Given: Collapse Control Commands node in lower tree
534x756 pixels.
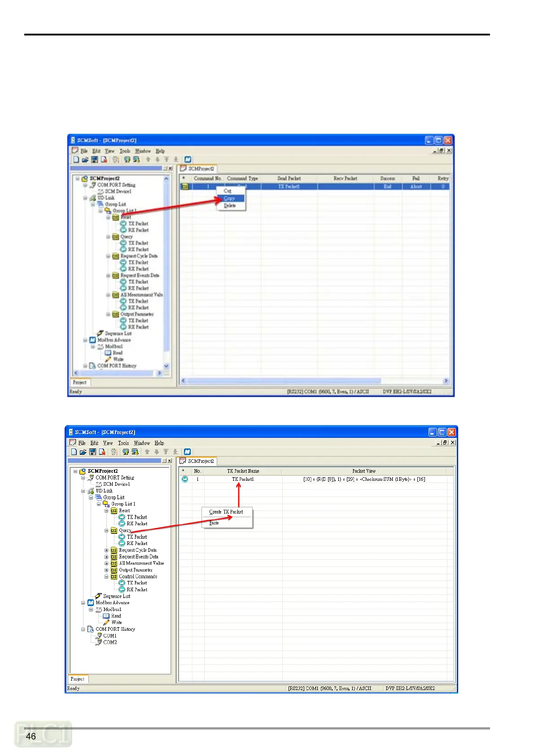Looking at the screenshot, I should point(106,576).
